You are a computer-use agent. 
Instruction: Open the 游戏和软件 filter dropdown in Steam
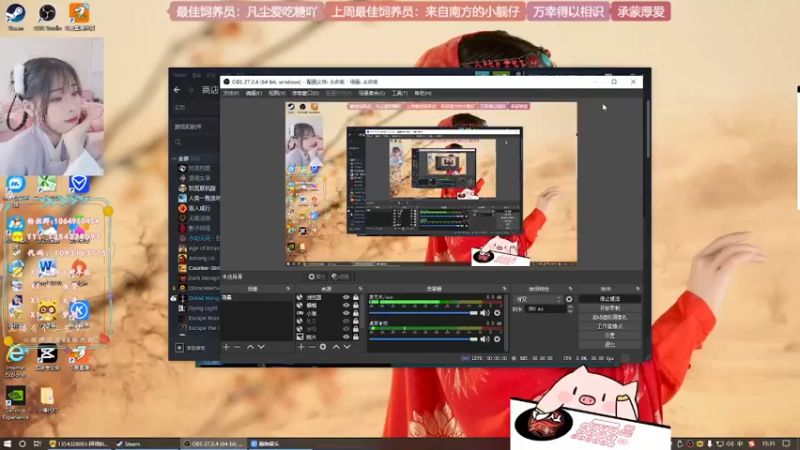tap(195, 127)
